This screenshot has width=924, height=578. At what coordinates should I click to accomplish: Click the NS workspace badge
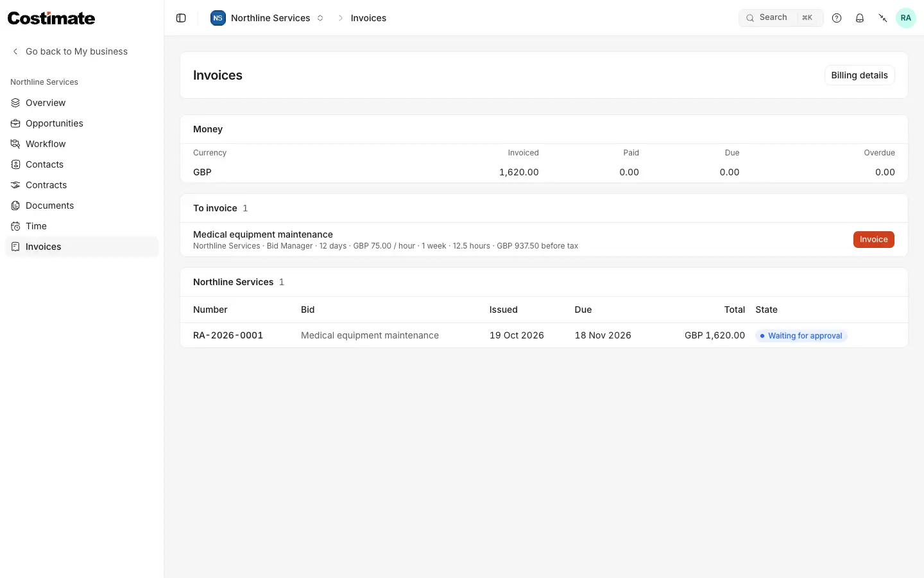coord(218,18)
